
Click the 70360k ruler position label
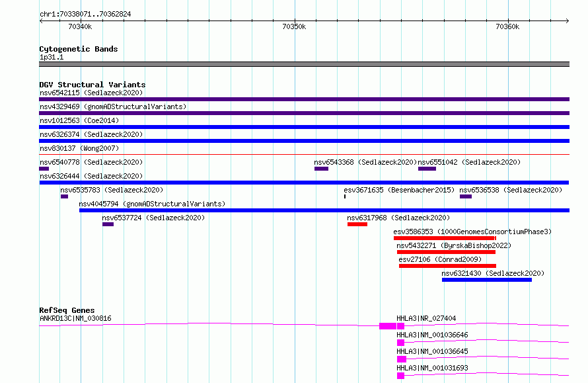coord(507,26)
